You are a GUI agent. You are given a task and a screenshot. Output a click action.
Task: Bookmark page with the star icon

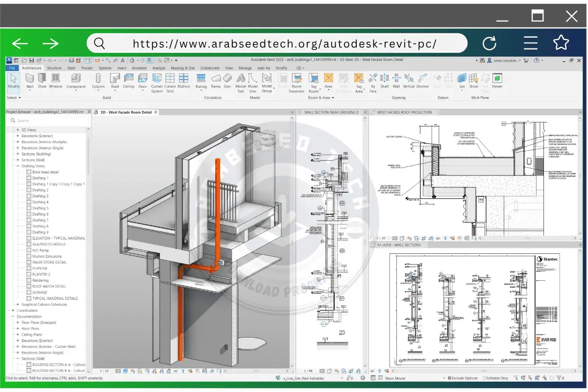(x=561, y=43)
